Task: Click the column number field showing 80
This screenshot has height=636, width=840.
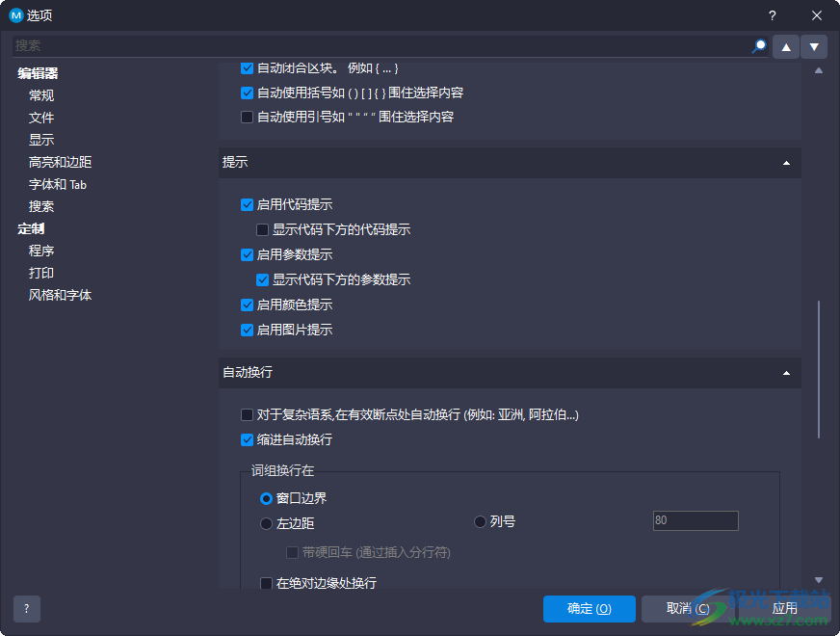Action: tap(696, 520)
